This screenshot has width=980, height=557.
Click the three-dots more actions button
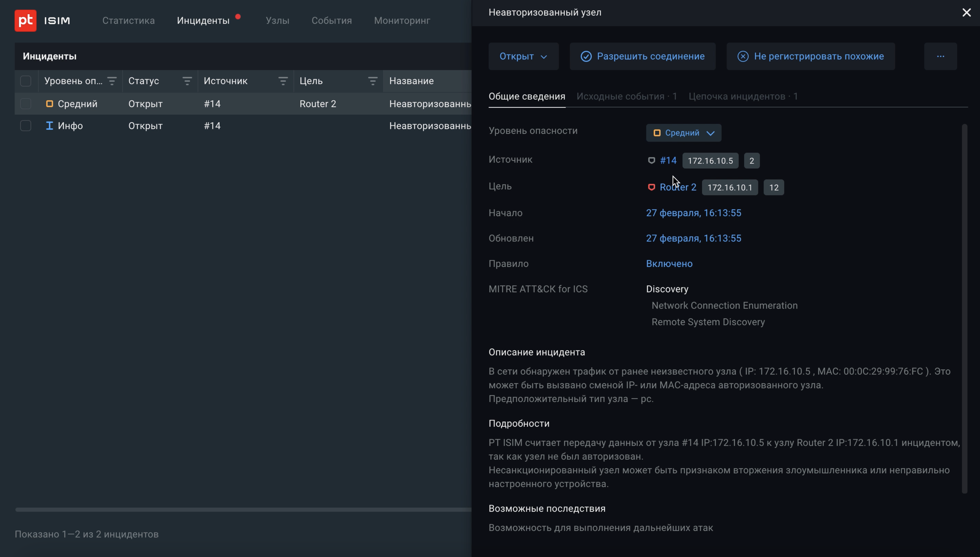click(940, 56)
